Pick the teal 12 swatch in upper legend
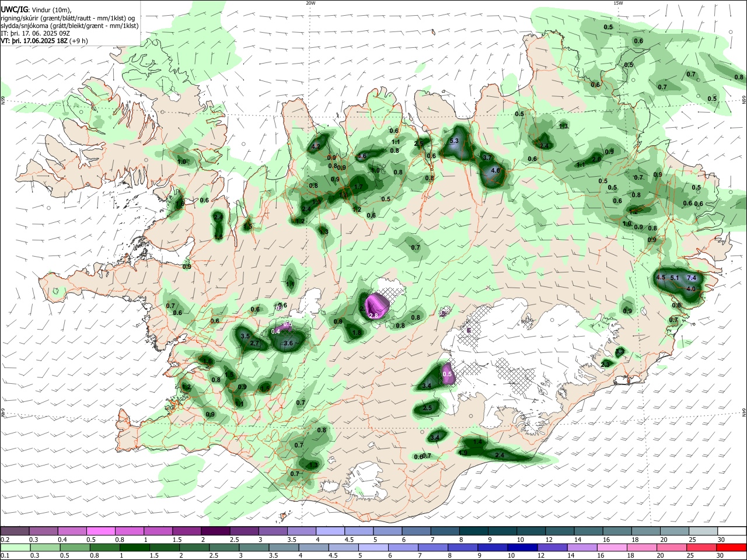This screenshot has height=560, width=747. point(559,531)
